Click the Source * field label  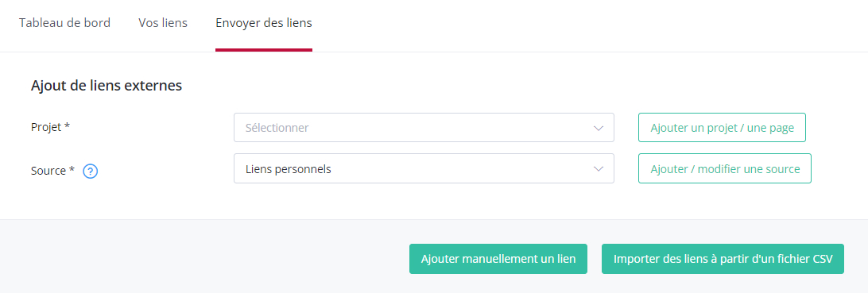(52, 171)
